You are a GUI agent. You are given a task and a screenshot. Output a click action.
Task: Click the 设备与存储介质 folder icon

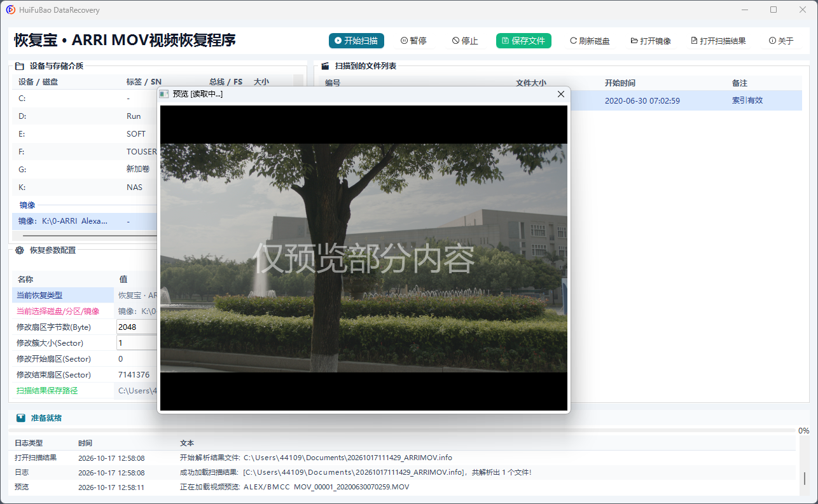pos(19,65)
